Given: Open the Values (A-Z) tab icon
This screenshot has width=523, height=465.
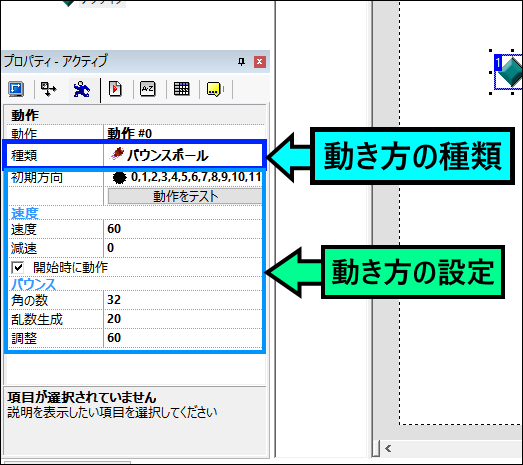Looking at the screenshot, I should (148, 89).
